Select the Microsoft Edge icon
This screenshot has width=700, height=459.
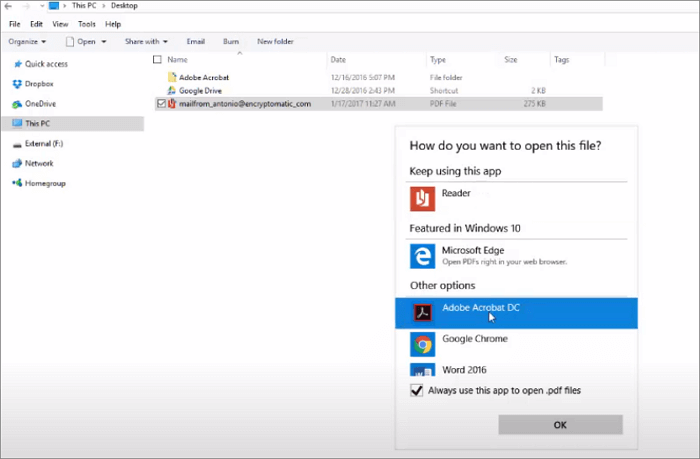point(422,256)
